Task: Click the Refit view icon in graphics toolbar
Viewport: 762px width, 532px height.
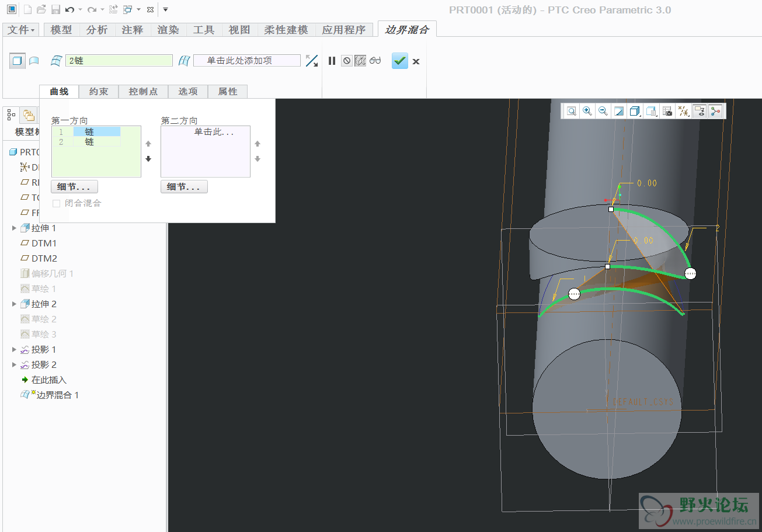Action: pos(571,111)
